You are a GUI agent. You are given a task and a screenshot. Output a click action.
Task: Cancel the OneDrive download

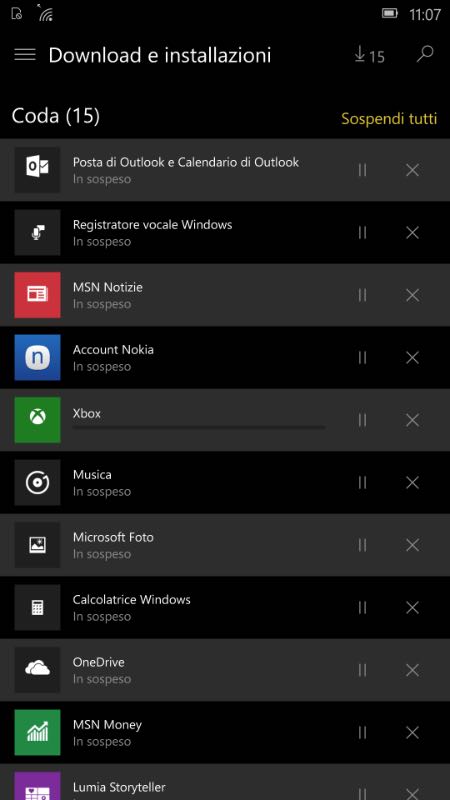[x=412, y=670]
